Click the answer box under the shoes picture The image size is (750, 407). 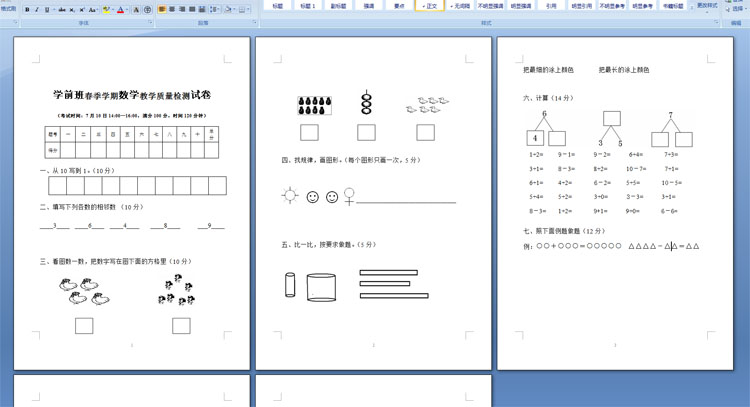(x=84, y=326)
